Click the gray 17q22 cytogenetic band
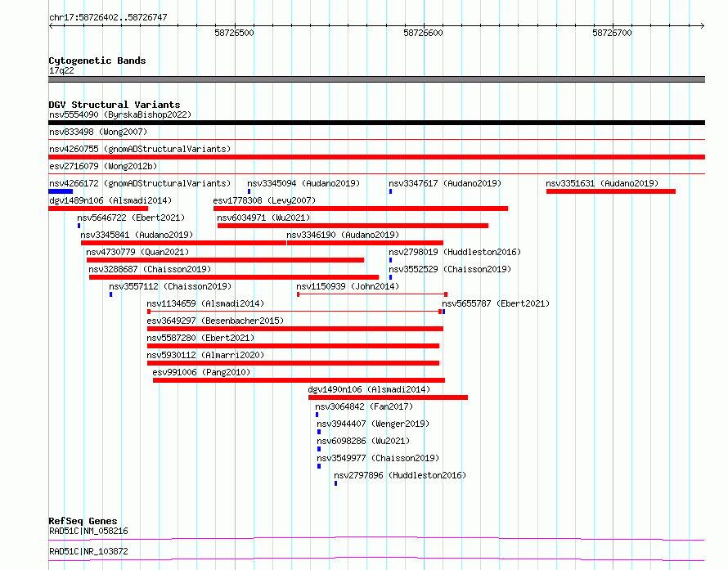This screenshot has width=728, height=570. tap(376, 79)
